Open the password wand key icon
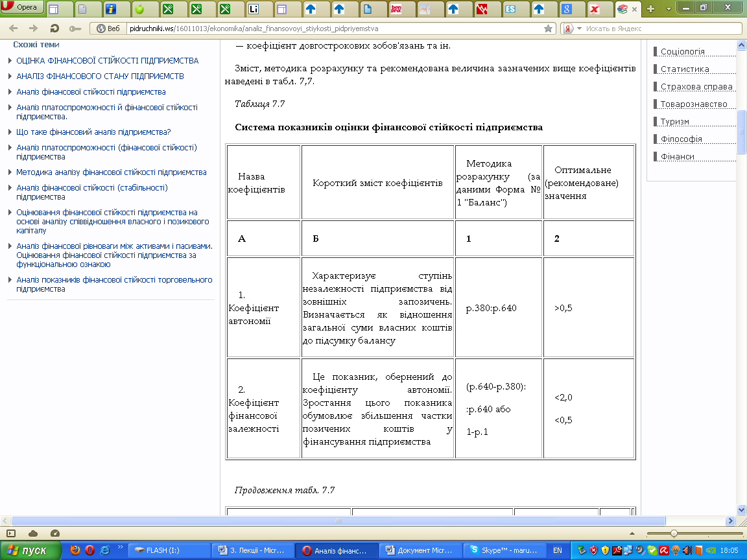Viewport: 747px width, 560px height. coord(75,29)
